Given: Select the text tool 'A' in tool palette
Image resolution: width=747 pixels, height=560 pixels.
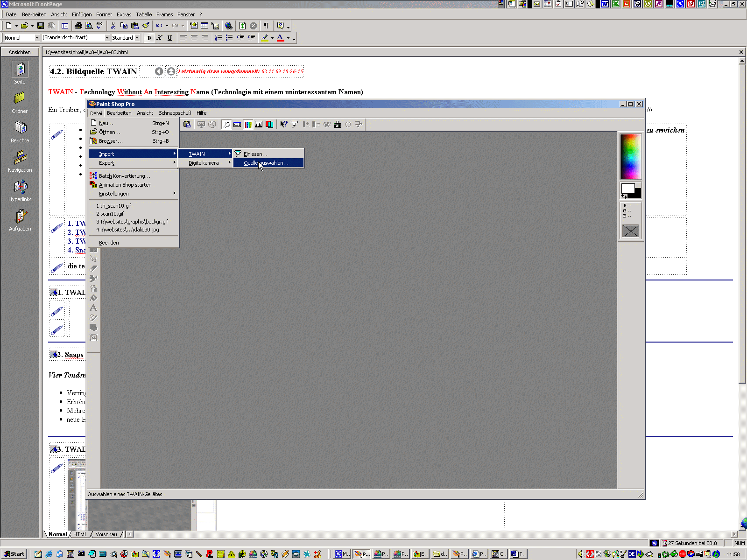Looking at the screenshot, I should (93, 308).
